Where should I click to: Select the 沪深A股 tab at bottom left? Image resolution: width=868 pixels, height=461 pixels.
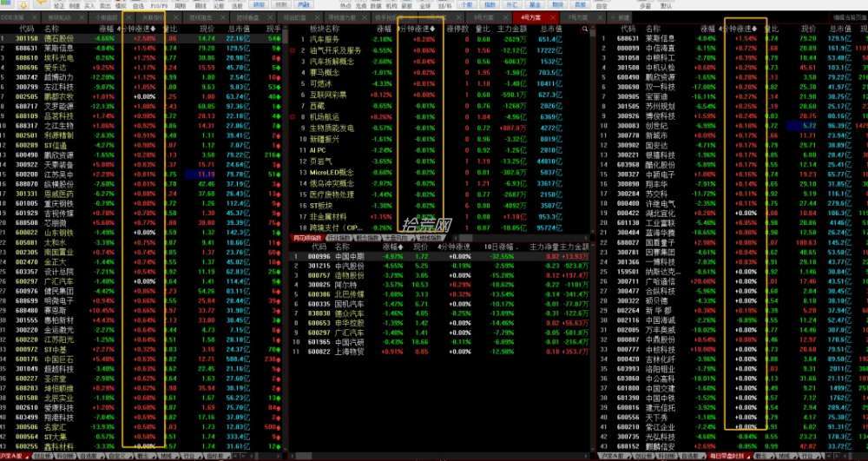[x=14, y=457]
